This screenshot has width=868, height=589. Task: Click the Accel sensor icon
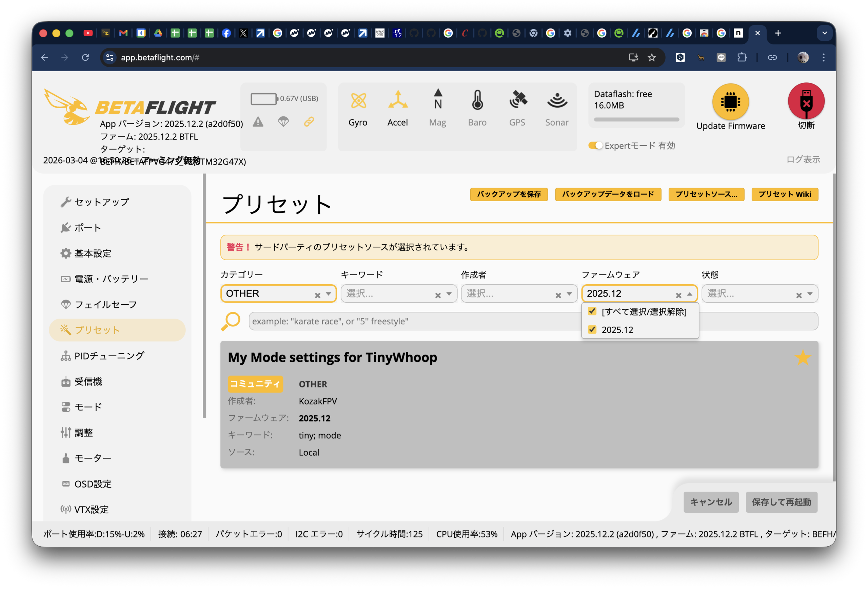click(397, 100)
